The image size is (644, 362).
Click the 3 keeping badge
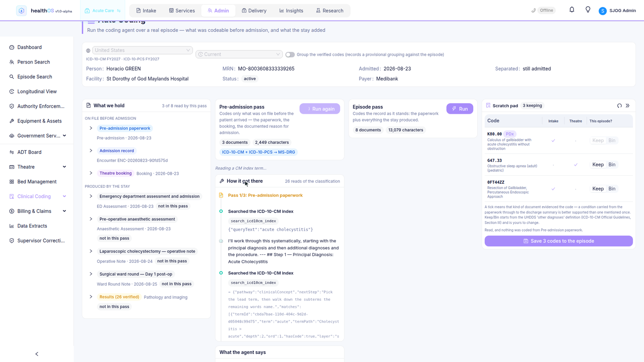point(532,106)
